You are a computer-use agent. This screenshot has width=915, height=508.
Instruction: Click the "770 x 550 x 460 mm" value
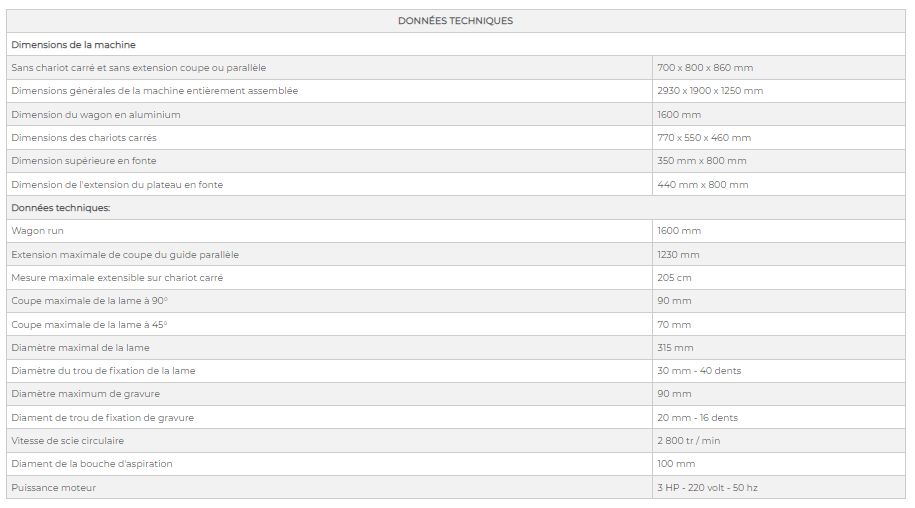[704, 138]
